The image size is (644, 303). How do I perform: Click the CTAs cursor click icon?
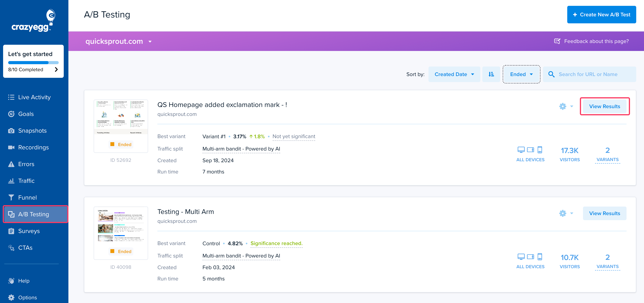(11, 248)
